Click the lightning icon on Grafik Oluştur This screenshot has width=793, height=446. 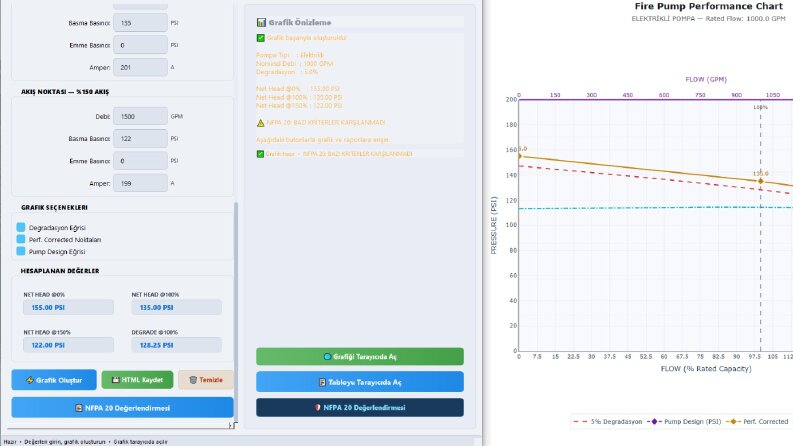tap(30, 380)
